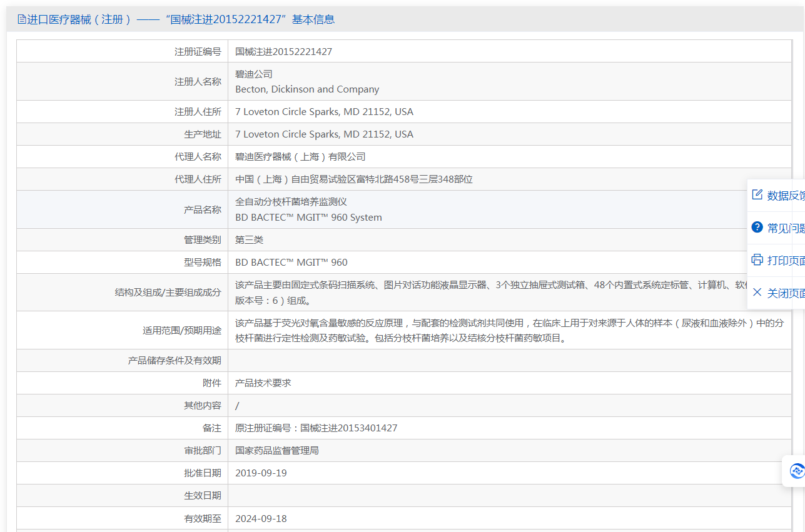
Task: Click the 适用范围/预期用途 label
Action: (182, 330)
